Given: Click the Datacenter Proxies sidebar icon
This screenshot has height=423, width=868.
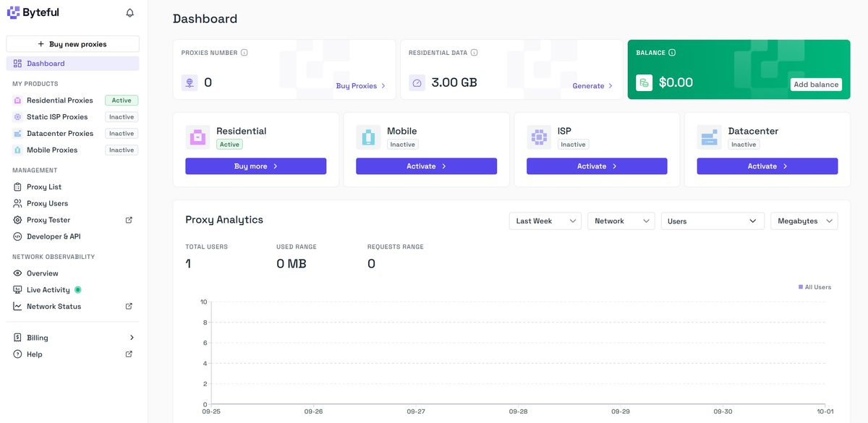Looking at the screenshot, I should tap(18, 134).
